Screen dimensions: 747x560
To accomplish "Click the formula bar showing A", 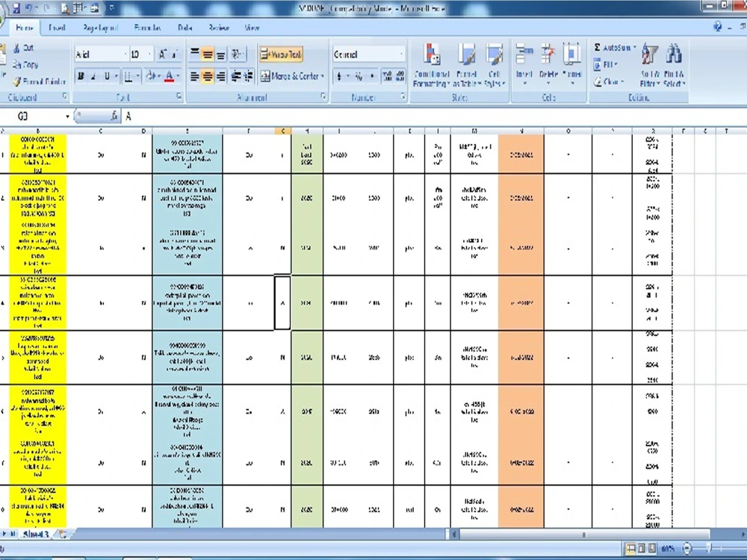I will [433, 116].
